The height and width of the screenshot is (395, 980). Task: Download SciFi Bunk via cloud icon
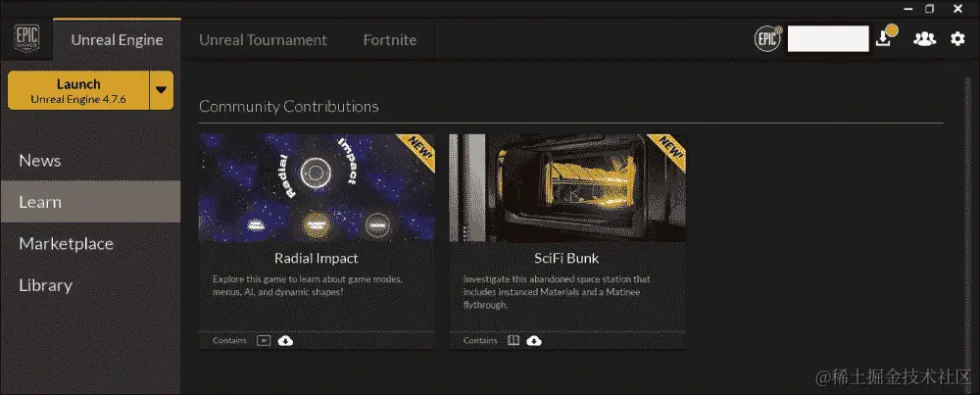[x=534, y=341]
